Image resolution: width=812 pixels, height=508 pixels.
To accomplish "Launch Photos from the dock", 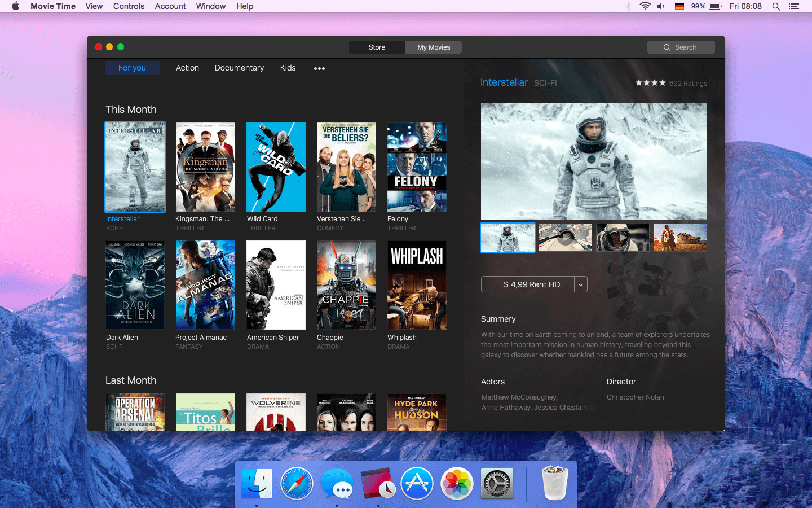I will [x=457, y=484].
